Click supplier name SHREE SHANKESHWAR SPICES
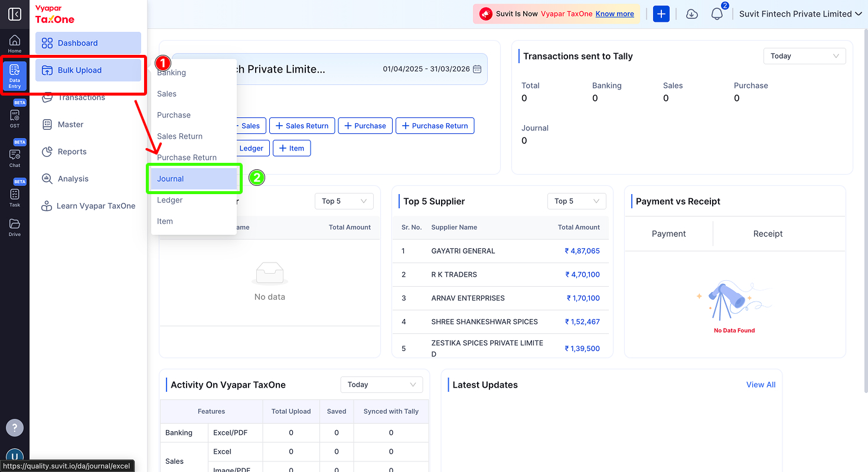868x472 pixels. pos(485,322)
